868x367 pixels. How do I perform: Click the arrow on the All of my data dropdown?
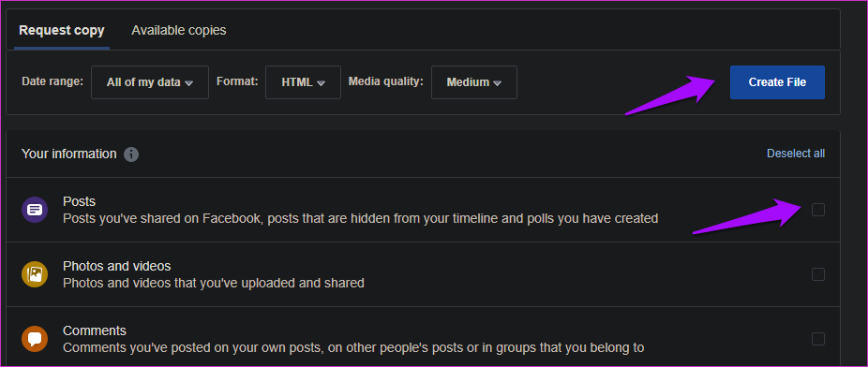click(x=188, y=83)
